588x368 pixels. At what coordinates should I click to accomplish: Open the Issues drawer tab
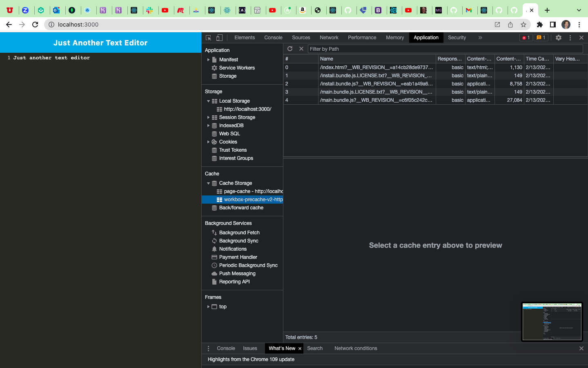[x=250, y=348]
